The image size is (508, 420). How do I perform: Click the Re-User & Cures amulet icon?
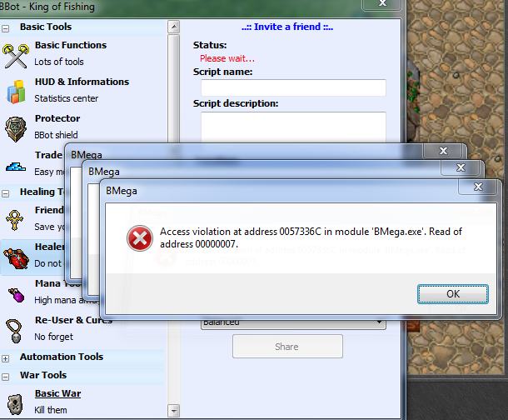[17, 329]
